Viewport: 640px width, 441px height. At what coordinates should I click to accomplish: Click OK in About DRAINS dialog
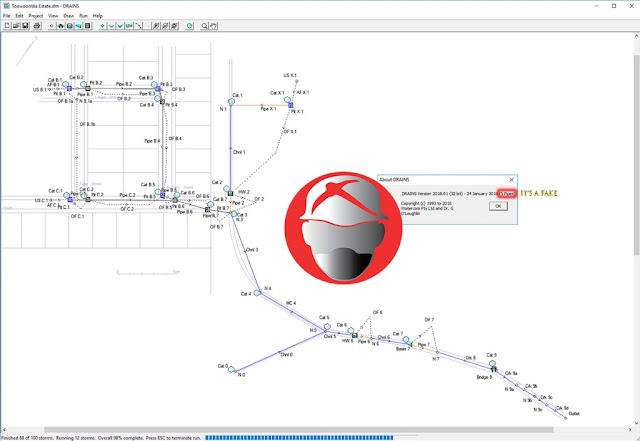point(498,206)
